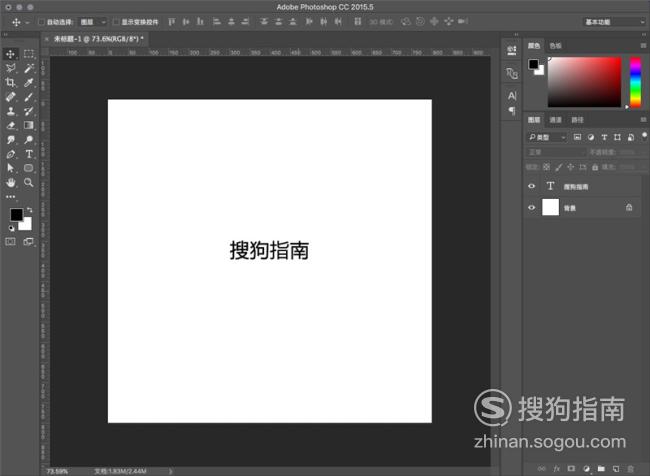Switch to the Layers tab
This screenshot has width=650, height=476.
[x=534, y=120]
